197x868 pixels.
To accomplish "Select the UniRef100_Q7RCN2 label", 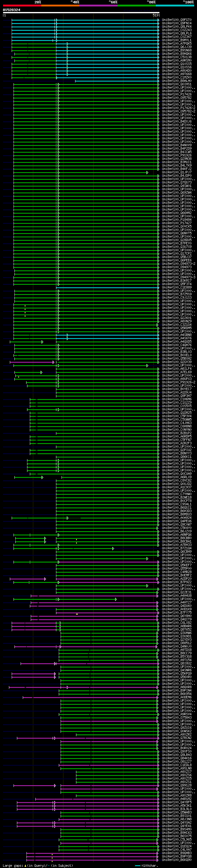I will point(177,738).
